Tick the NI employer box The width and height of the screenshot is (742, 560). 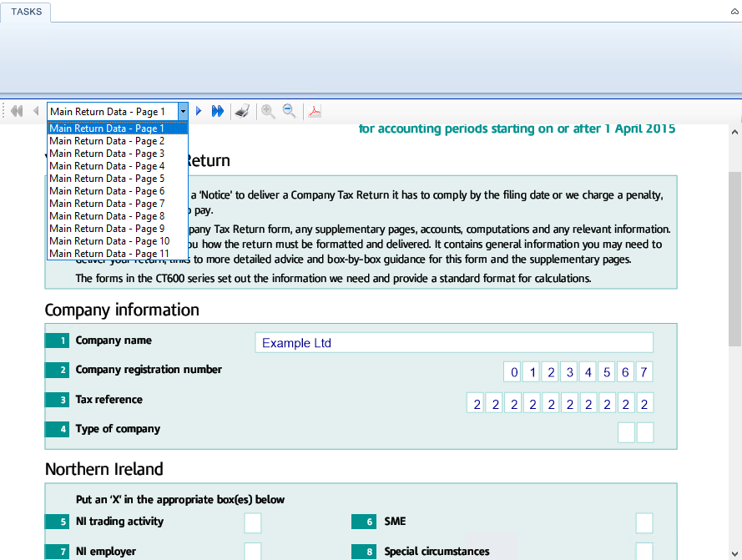253,552
